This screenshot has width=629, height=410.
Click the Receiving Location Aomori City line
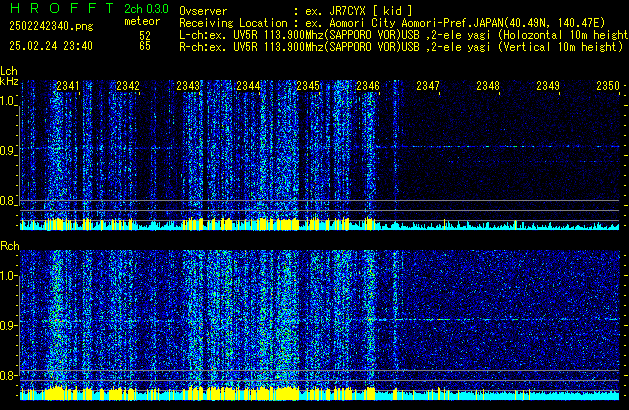pyautogui.click(x=392, y=23)
